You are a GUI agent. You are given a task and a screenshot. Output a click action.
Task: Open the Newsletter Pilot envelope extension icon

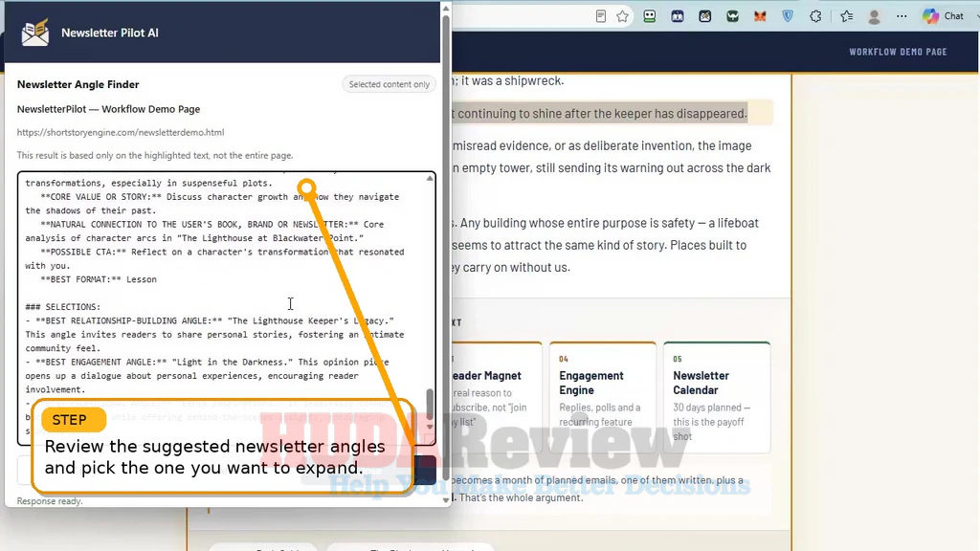[705, 16]
